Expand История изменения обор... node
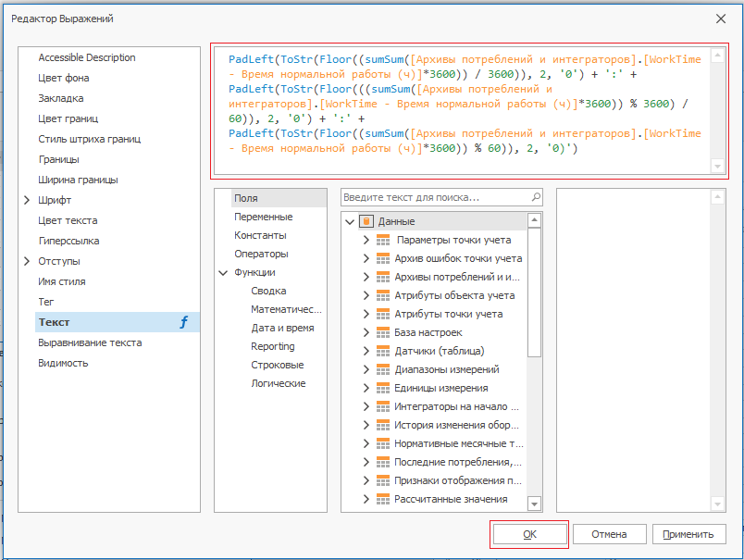This screenshot has width=744, height=560. 366,425
